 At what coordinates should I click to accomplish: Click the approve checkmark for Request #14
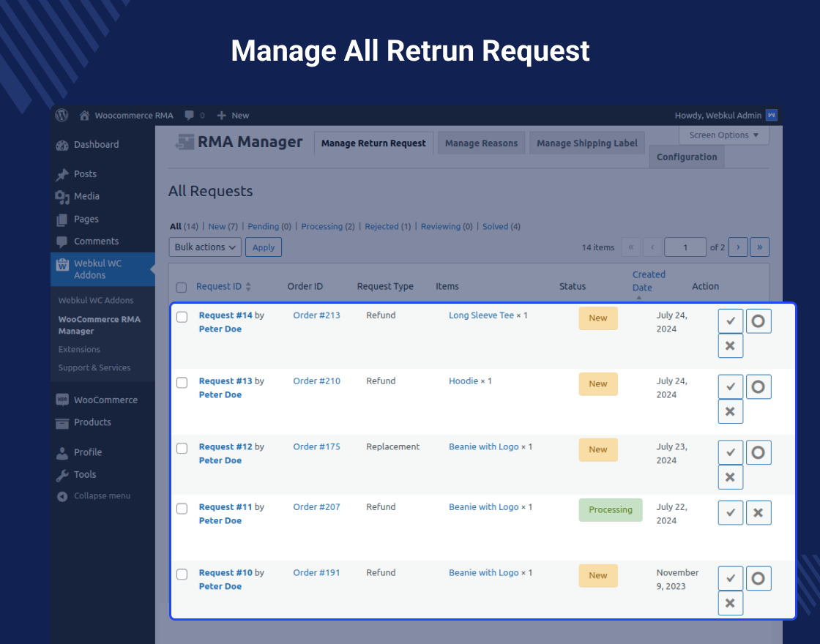730,321
